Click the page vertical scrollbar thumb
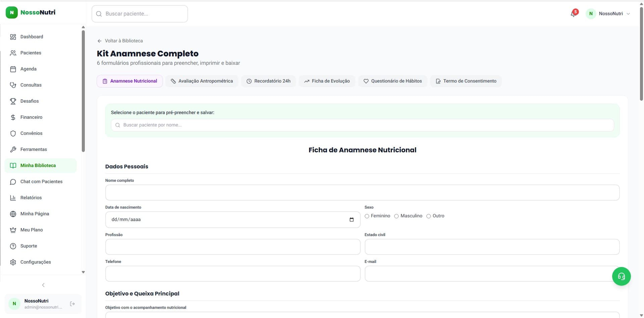 point(641,54)
